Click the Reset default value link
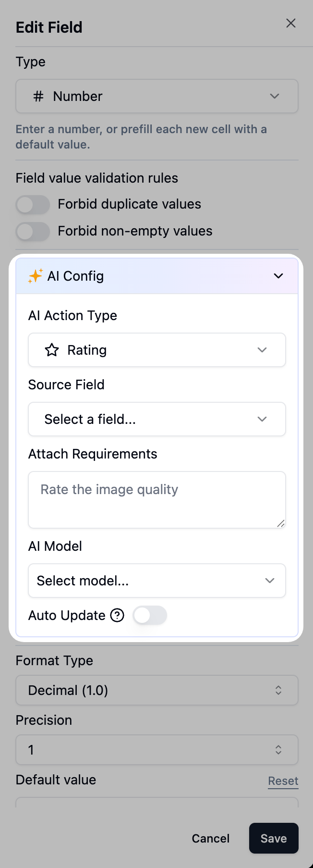This screenshot has height=868, width=313. click(x=283, y=781)
